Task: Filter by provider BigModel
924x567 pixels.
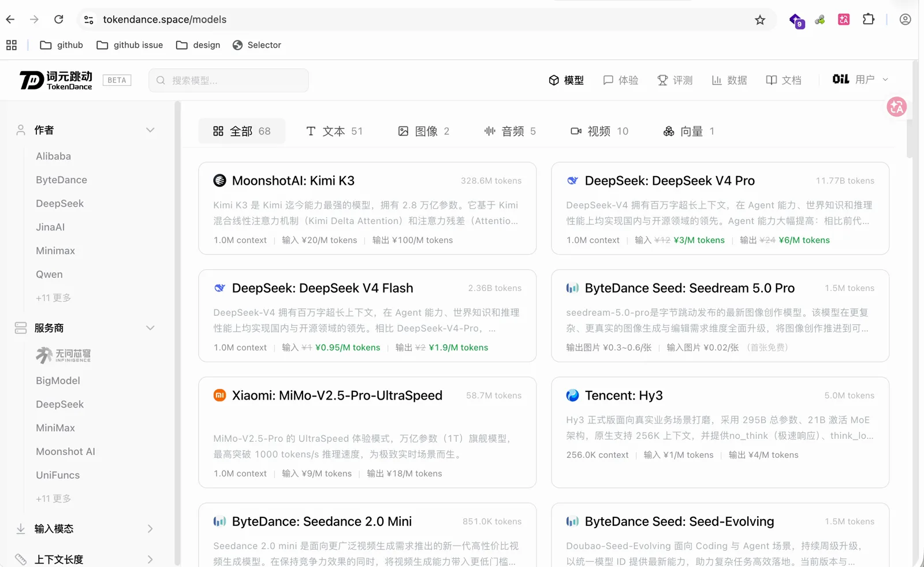Action: pyautogui.click(x=58, y=381)
